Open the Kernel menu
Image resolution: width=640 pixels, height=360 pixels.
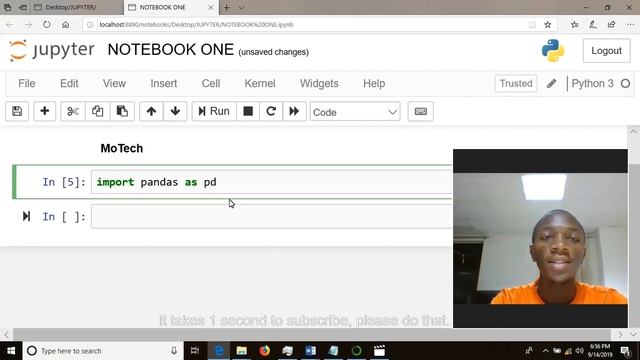pos(260,84)
